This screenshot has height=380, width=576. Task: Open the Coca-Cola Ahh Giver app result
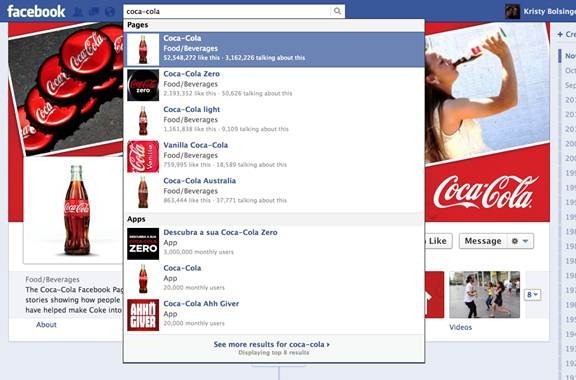(x=274, y=315)
